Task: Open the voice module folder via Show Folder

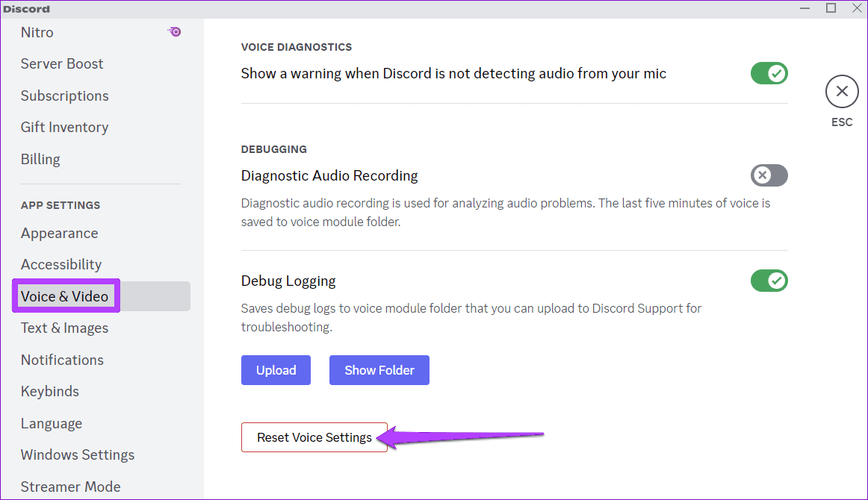Action: click(379, 369)
